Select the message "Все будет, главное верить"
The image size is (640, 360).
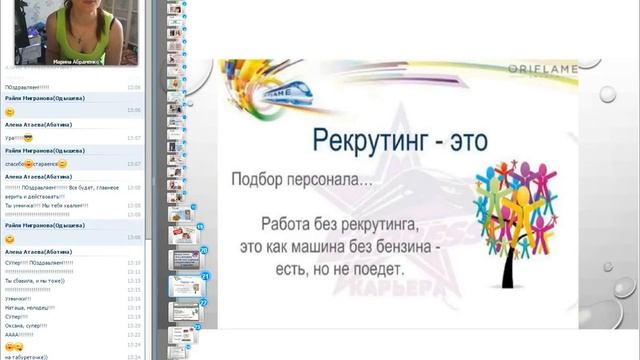62,192
